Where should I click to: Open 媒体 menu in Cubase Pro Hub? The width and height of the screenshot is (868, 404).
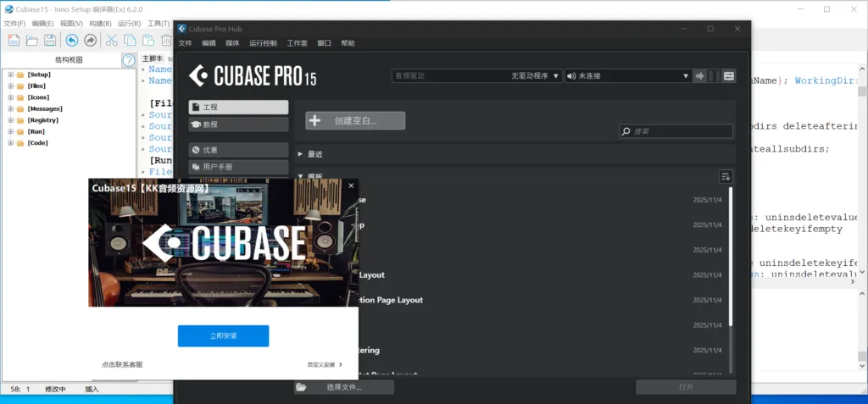[232, 43]
